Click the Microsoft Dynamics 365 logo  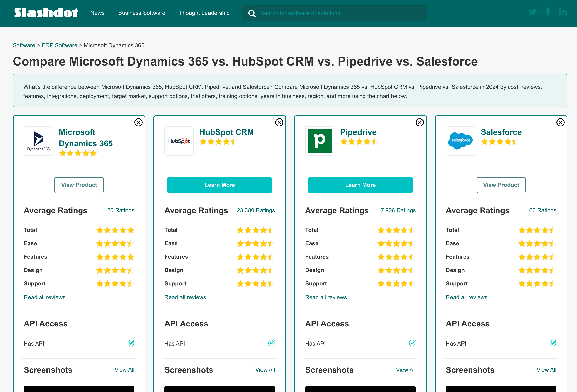click(38, 141)
